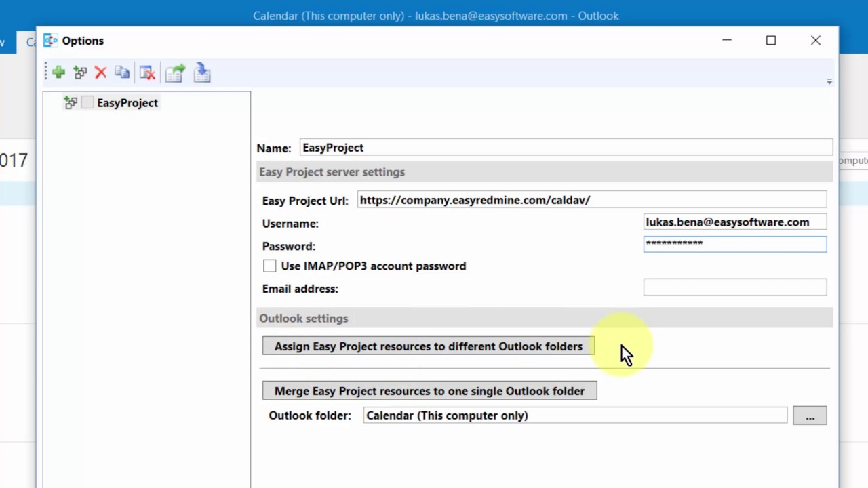Export profiles to file icon
The width and height of the screenshot is (868, 488).
(175, 73)
